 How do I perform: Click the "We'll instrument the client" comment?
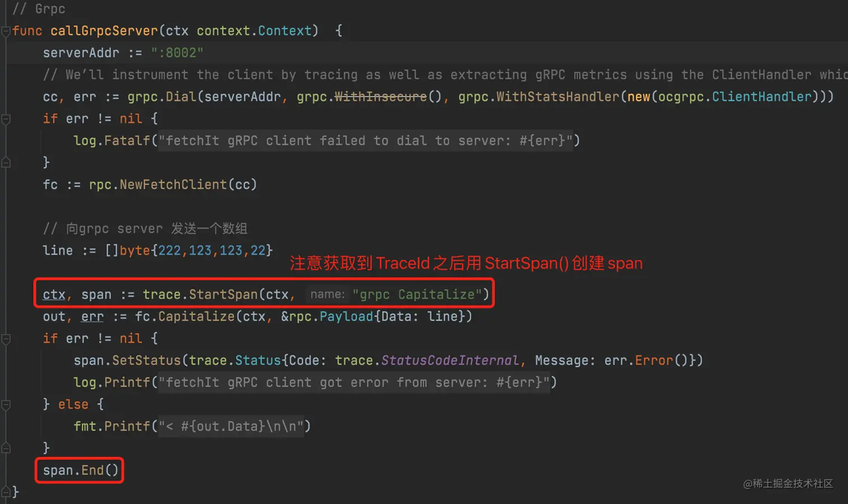445,75
